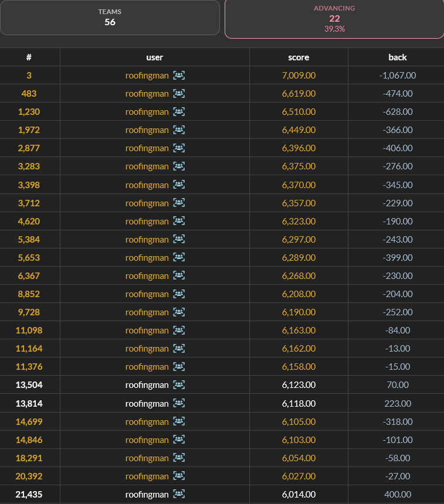Select score 6,510.00

coord(299,112)
